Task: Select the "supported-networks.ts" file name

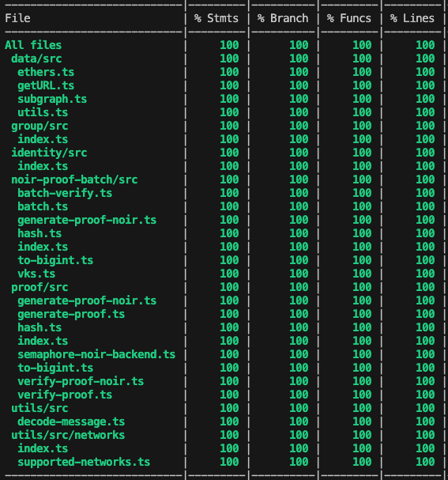Action: (84, 462)
